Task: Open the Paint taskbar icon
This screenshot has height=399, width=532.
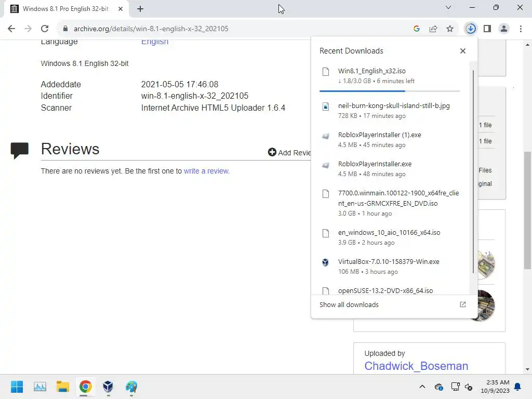Action: coord(131,387)
